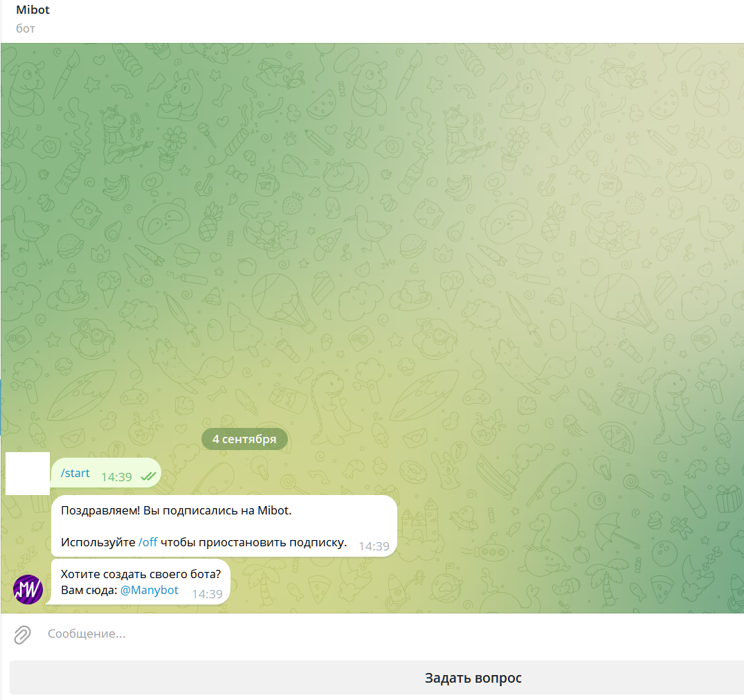Click the "чтобы приостановить подписку" text

tap(253, 542)
